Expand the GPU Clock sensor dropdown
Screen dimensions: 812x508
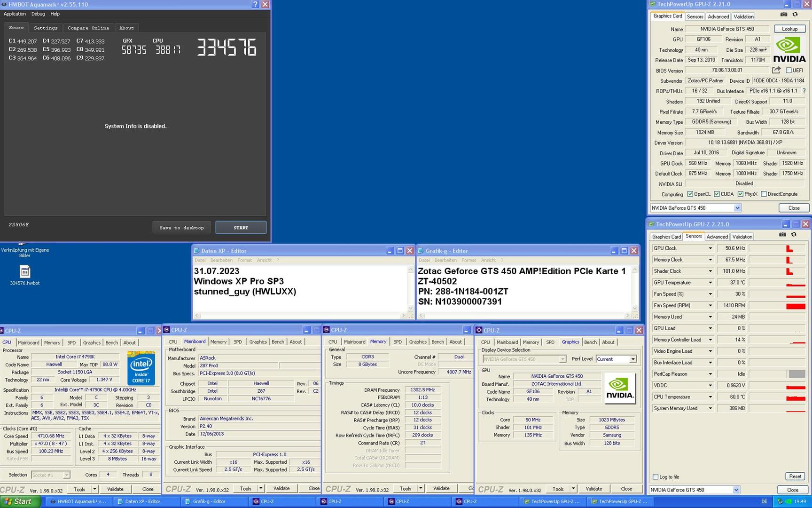point(710,248)
